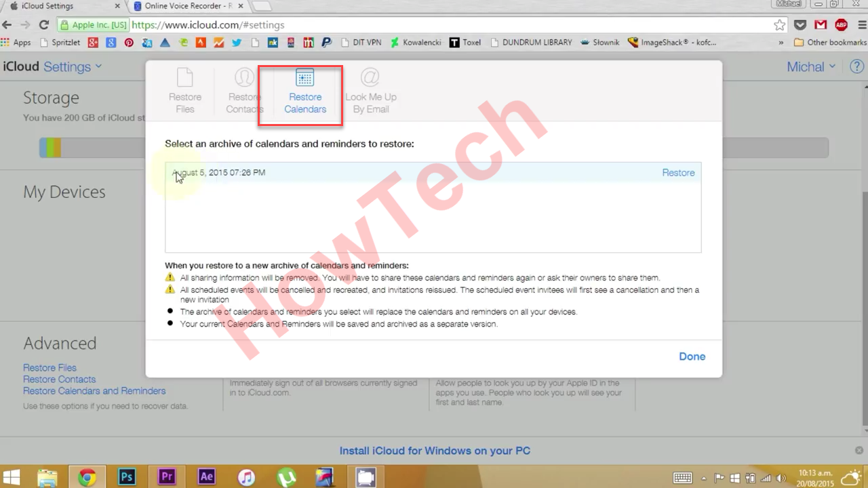Open the Gmail checker extension icon
This screenshot has height=488, width=868.
click(x=821, y=25)
